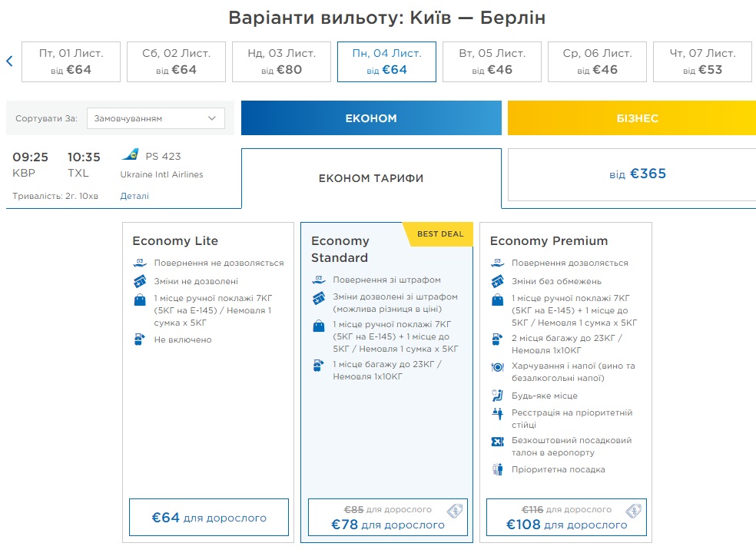Open the ЕКОНОМ ТАРИФИ fares tab

tap(371, 178)
